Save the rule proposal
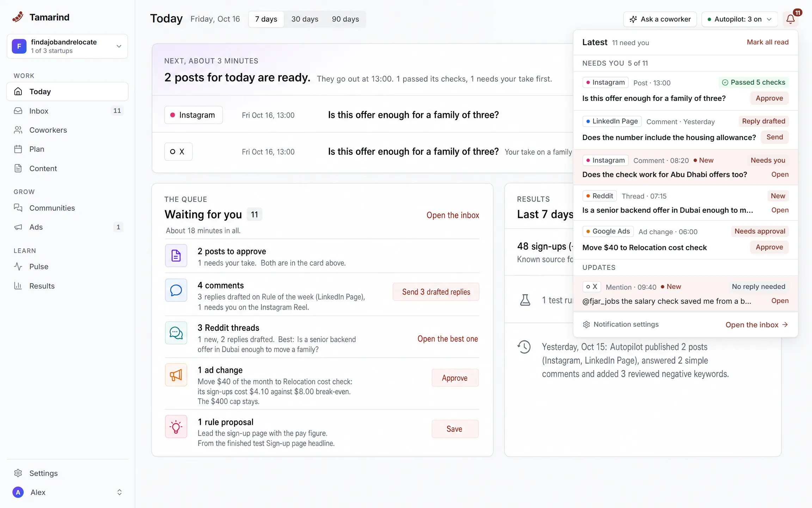The width and height of the screenshot is (812, 508). 455,429
